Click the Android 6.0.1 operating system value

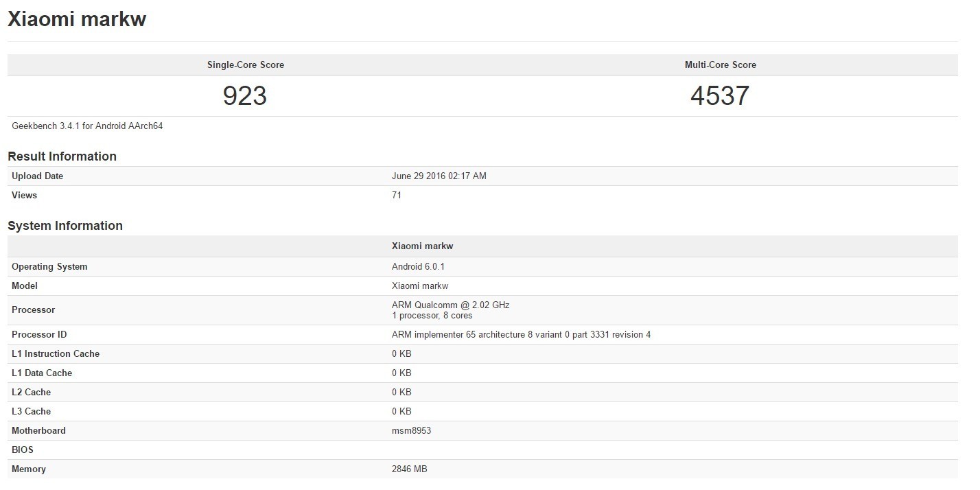pyautogui.click(x=418, y=267)
